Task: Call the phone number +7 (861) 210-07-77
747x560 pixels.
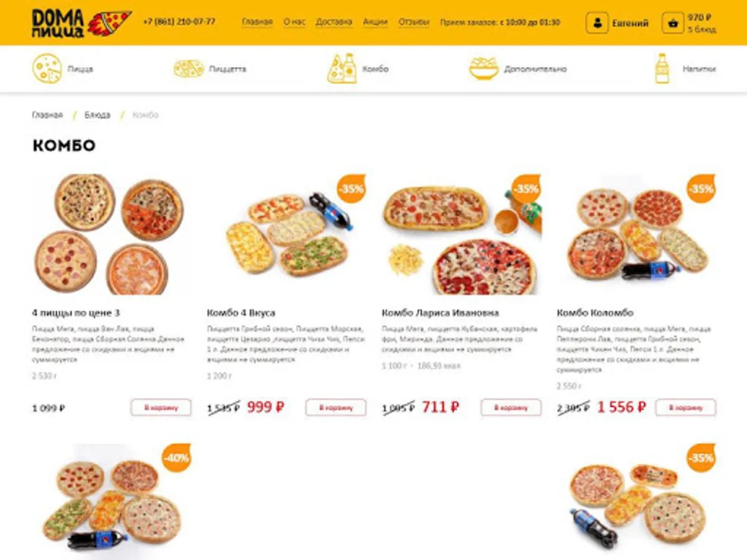Action: 179,22
